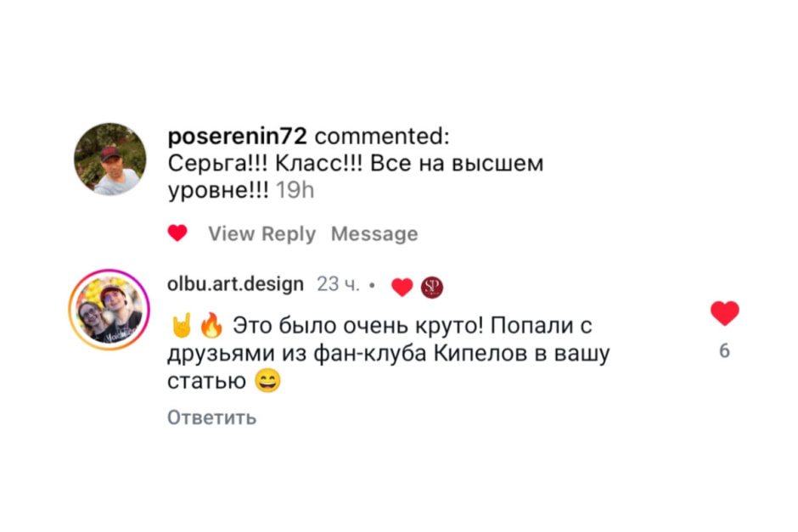Click the large heart icon on the right
Screen dimensions: 798x532
click(x=723, y=311)
